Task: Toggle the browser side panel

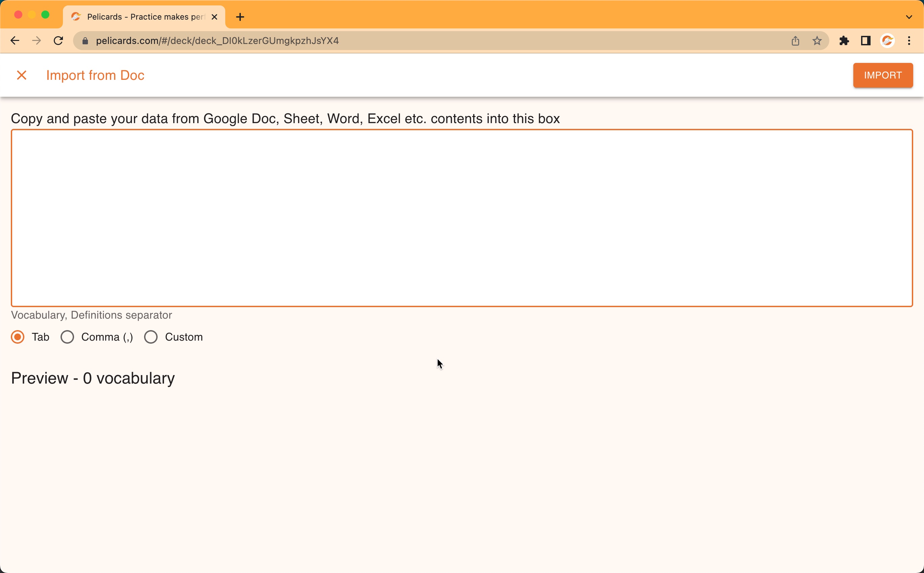Action: pos(865,41)
